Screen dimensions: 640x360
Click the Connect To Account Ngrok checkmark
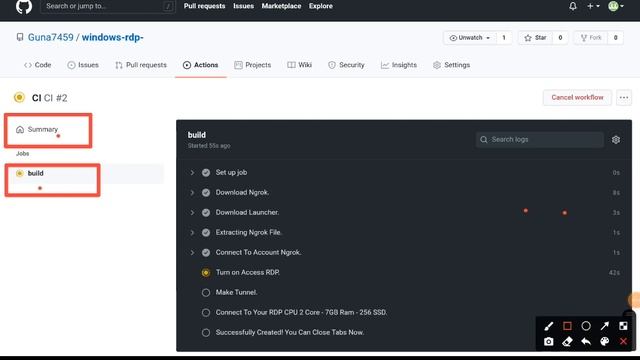click(206, 253)
